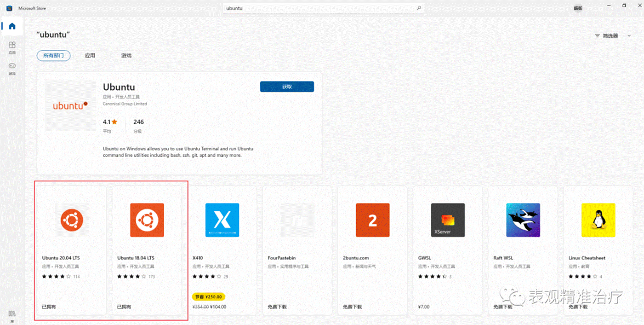
Task: Open the Gaming section in sidebar
Action: (x=12, y=67)
